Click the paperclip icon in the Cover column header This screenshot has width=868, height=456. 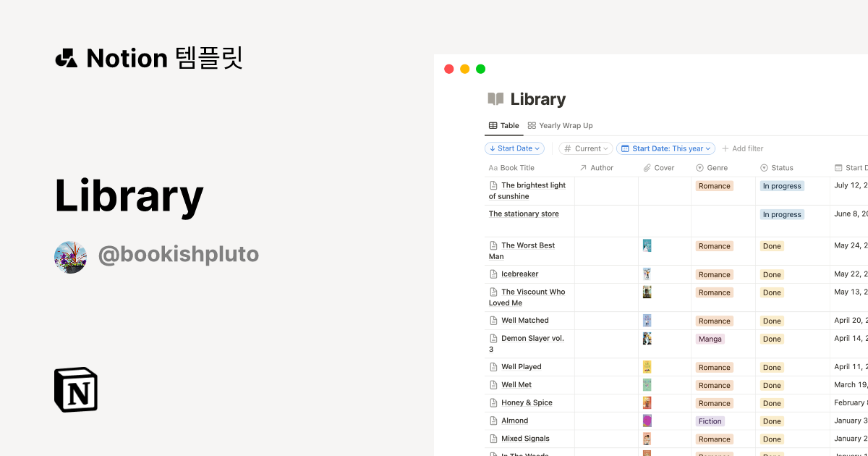click(x=648, y=167)
